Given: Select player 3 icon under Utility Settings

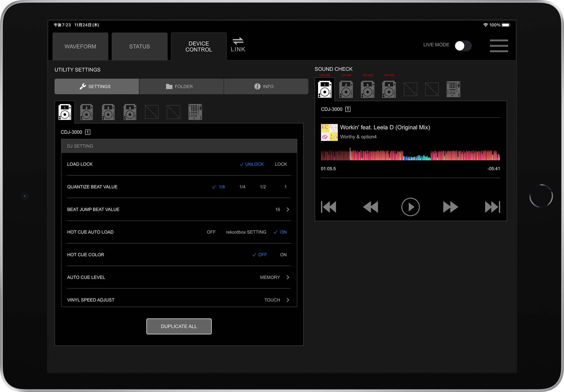Looking at the screenshot, I should click(108, 112).
